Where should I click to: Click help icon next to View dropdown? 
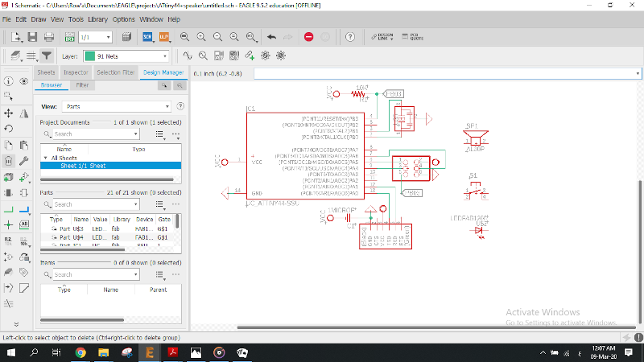coord(180,106)
